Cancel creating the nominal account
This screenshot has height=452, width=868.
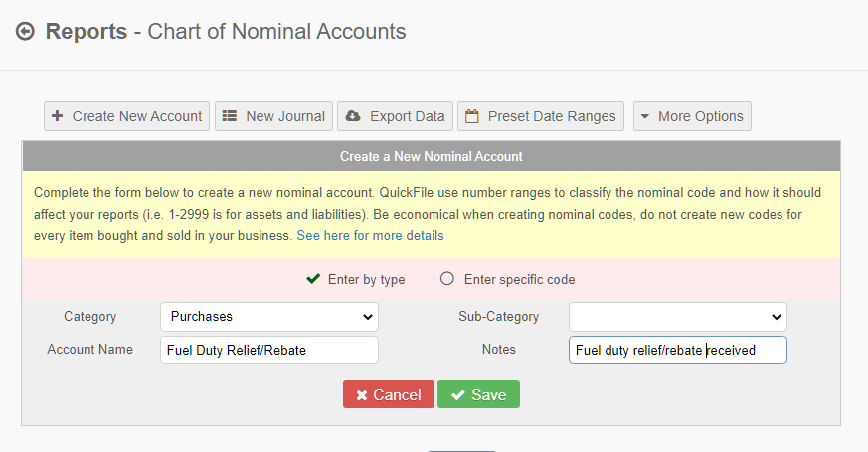click(389, 394)
